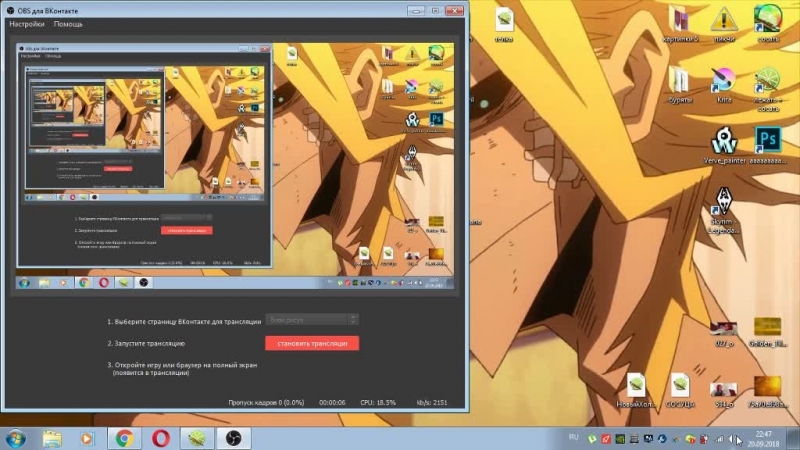The image size is (800, 450).
Task: Select the '534_o' image on desktop
Action: pos(724,394)
